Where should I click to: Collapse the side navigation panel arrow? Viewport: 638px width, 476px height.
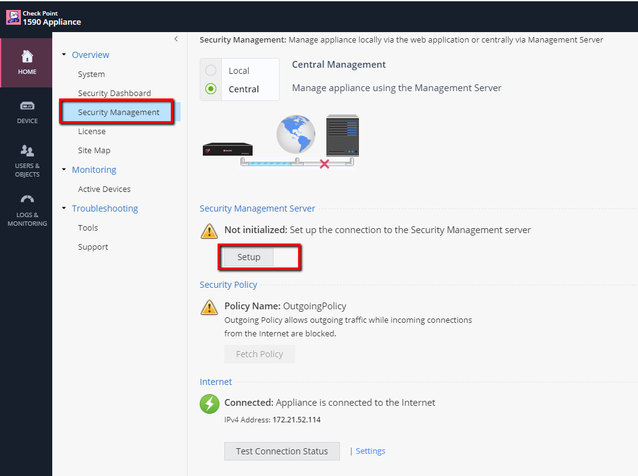176,39
